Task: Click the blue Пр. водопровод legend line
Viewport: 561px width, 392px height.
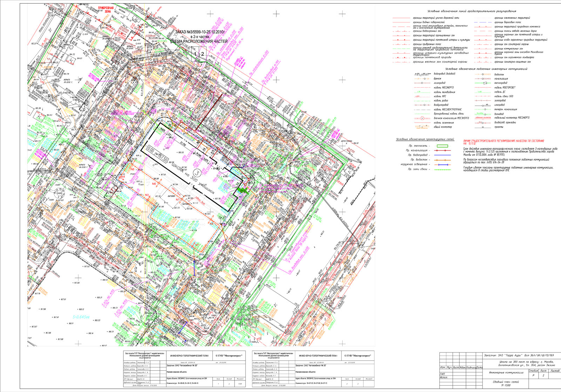Action: (x=442, y=155)
